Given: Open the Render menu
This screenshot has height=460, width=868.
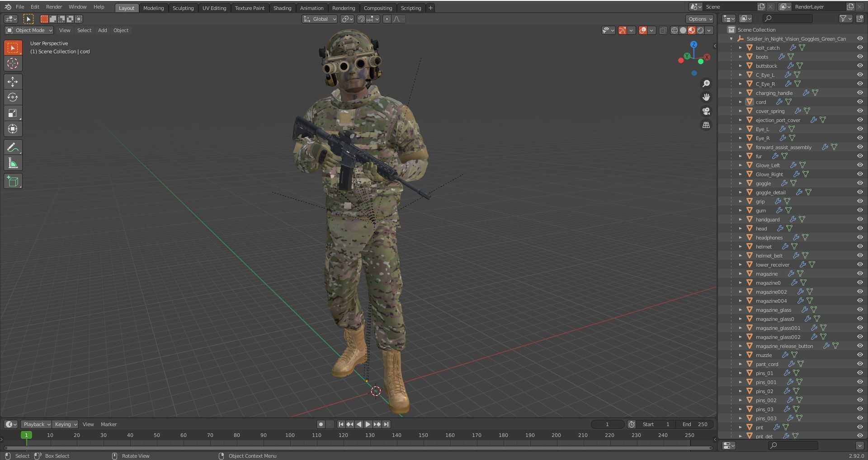Looking at the screenshot, I should [54, 7].
